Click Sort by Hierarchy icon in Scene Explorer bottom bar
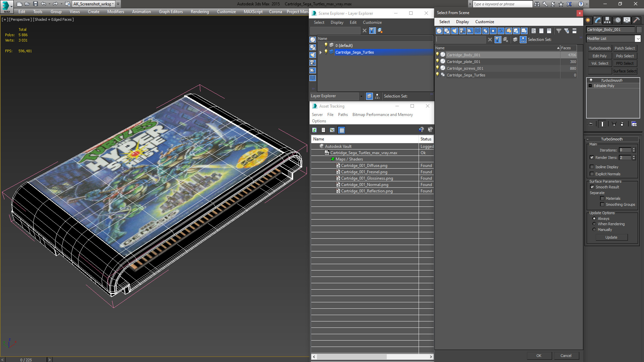Viewport: 644px width, 362px height. tap(377, 96)
